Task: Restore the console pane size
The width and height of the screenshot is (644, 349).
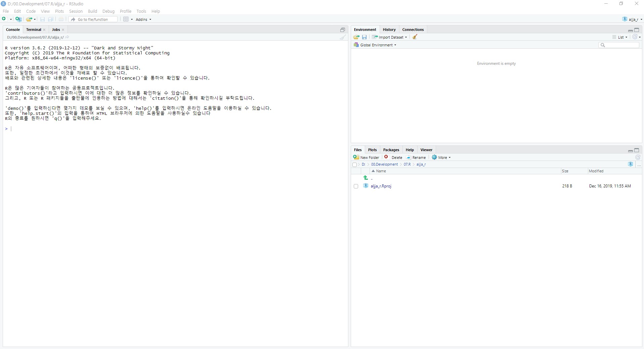Action: (x=343, y=30)
